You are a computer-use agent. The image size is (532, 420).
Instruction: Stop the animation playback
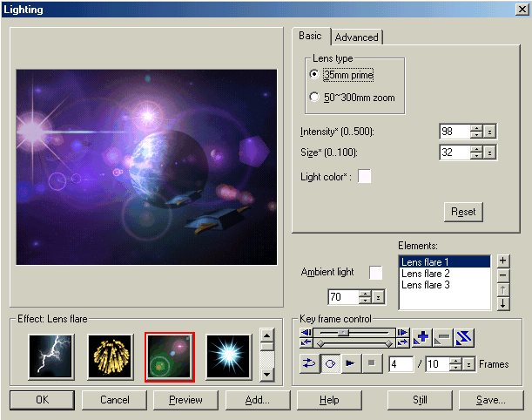[x=372, y=363]
